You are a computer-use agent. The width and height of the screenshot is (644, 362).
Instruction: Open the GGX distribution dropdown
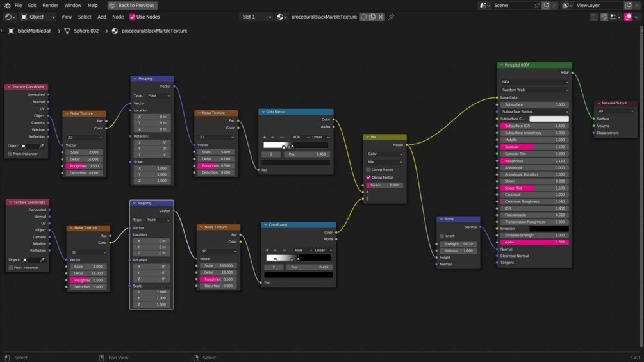click(x=535, y=81)
